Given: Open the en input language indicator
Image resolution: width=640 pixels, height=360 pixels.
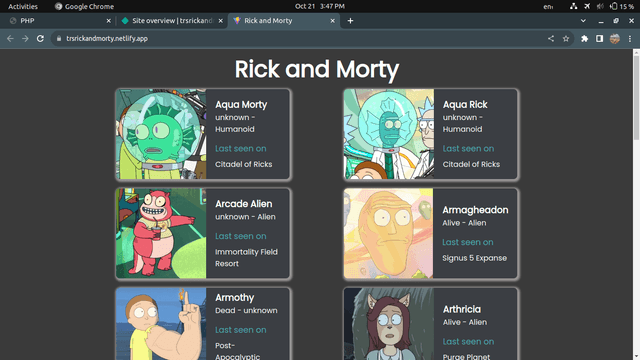Looking at the screenshot, I should tap(548, 7).
